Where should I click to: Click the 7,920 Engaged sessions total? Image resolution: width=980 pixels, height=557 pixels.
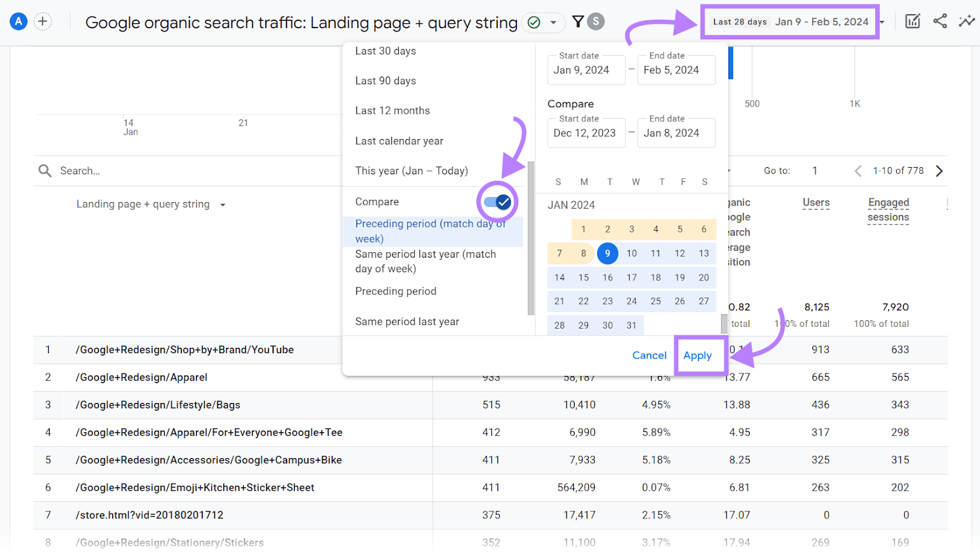[895, 307]
